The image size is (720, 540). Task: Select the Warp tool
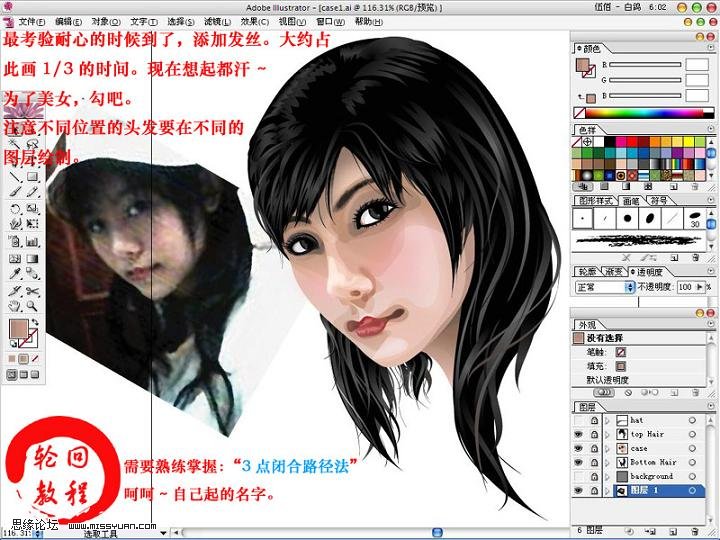15,224
